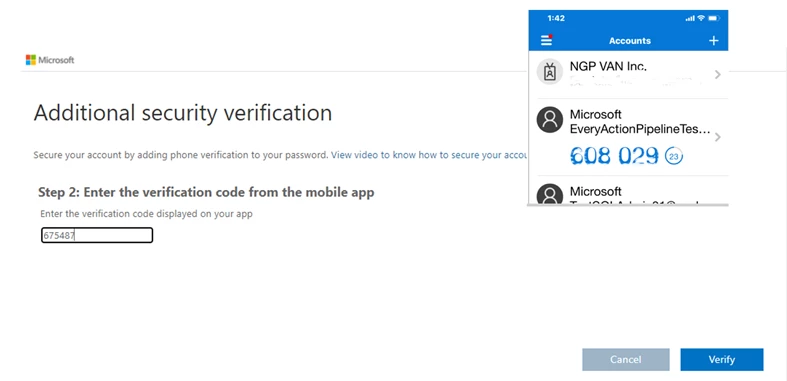Click the Additional security verification heading
Viewport: 787px width, 381px height.
click(x=183, y=113)
